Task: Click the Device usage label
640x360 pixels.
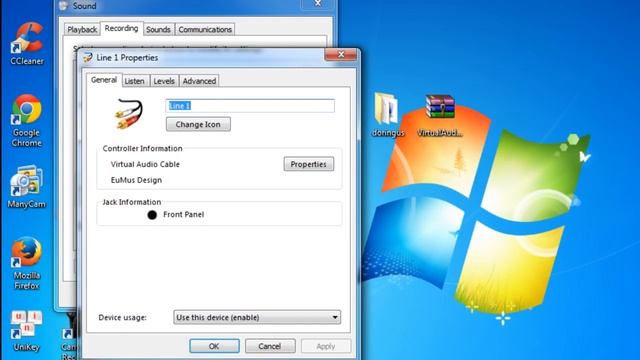Action: point(122,317)
